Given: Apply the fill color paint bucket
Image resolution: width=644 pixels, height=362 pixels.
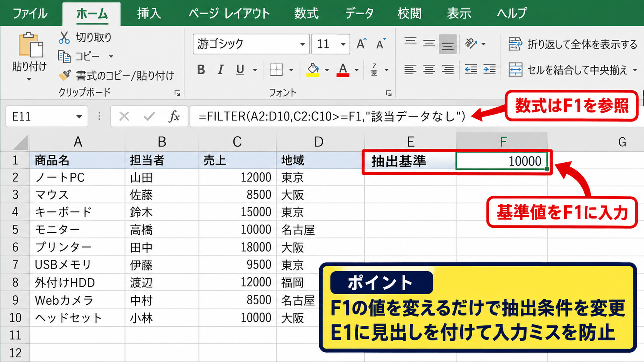Looking at the screenshot, I should click(313, 70).
